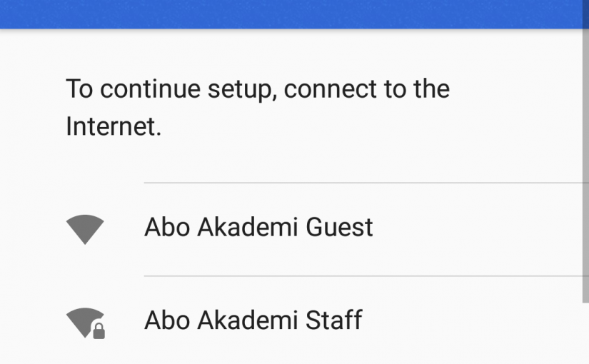Click the scrollbar track below the grey thumb
Viewport: 589px width, 364px height.
click(585, 333)
